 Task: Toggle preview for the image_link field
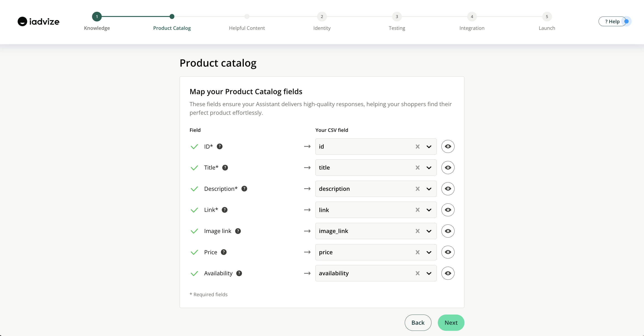[x=448, y=231]
